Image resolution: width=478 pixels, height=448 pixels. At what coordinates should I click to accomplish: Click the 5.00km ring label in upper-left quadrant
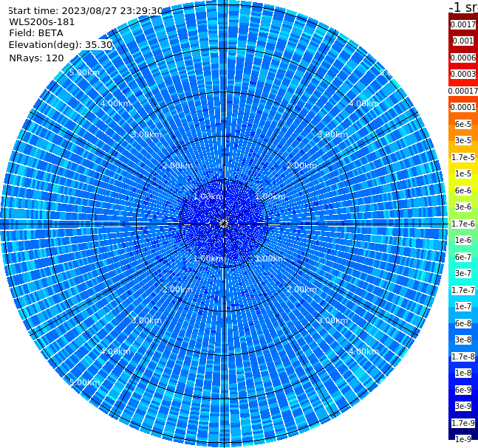84,72
